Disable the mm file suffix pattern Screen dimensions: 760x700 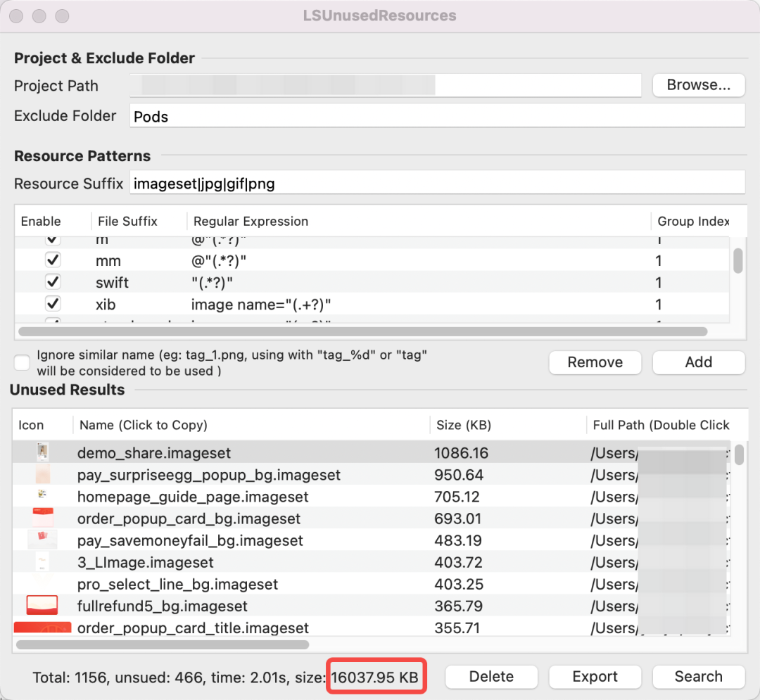[53, 260]
